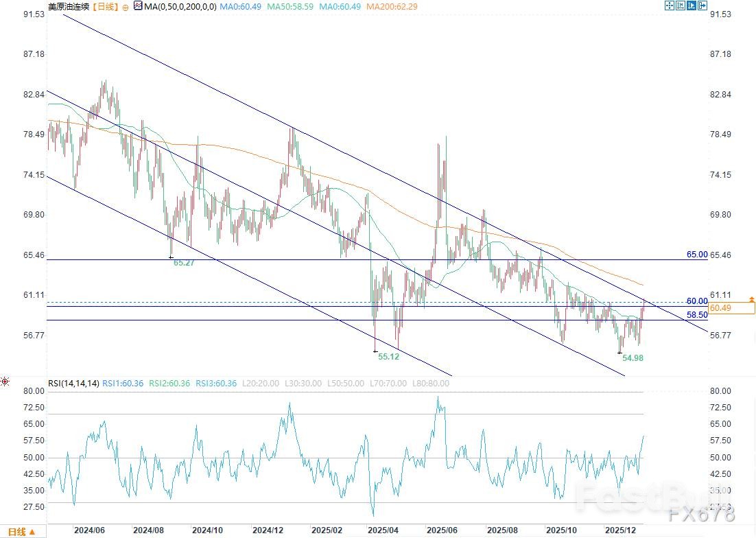The height and width of the screenshot is (538, 756).
Task: Select the 【日线】 period tag in title
Action: (103, 6)
